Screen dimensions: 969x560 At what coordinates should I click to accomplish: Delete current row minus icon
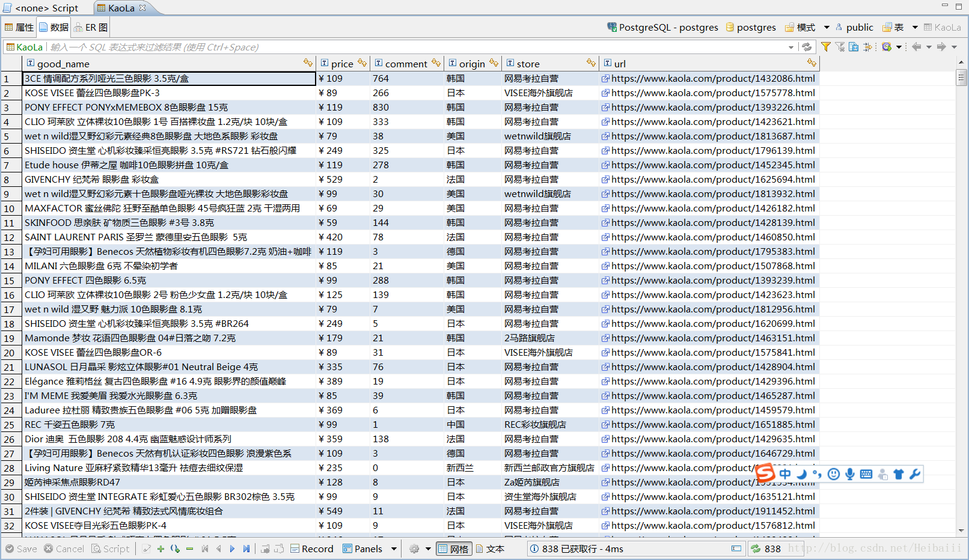pyautogui.click(x=189, y=549)
